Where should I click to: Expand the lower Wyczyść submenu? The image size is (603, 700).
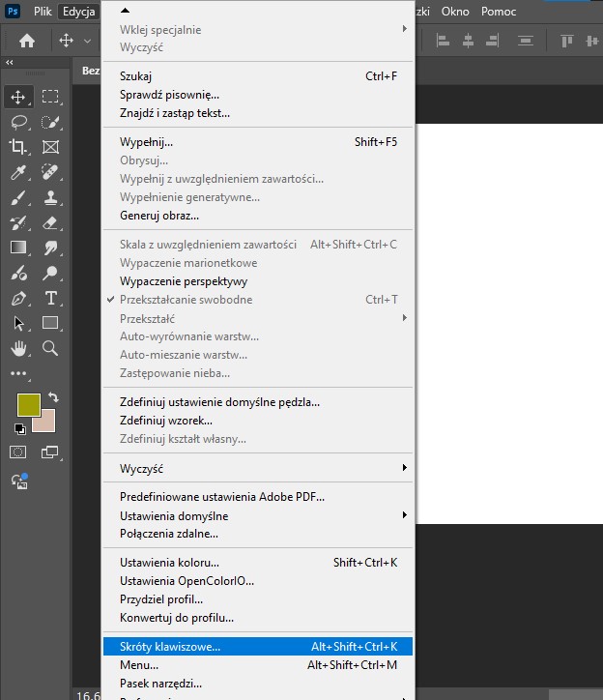[x=258, y=468]
